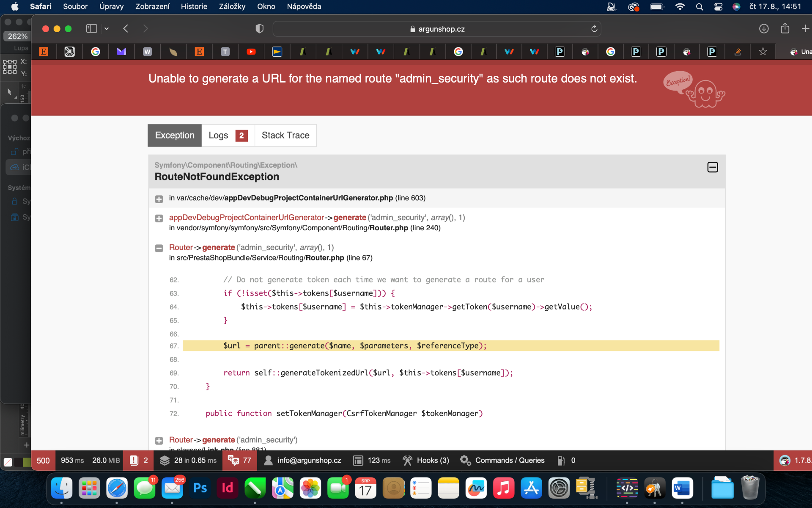Open Safari downloads icon
The image size is (812, 508).
(x=763, y=28)
